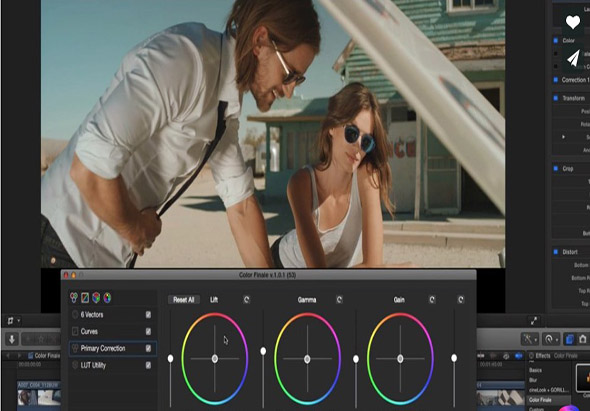Click the headphones icon above the timeline
The image size is (590, 411).
(506, 355)
